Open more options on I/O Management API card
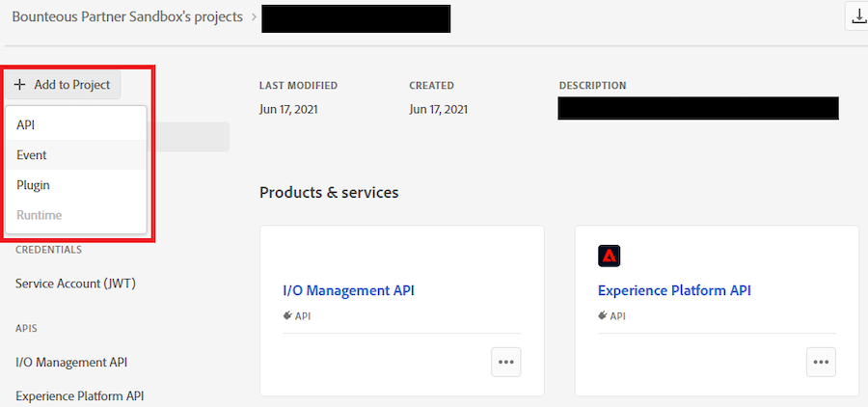Viewport: 868px width, 407px height. click(506, 362)
